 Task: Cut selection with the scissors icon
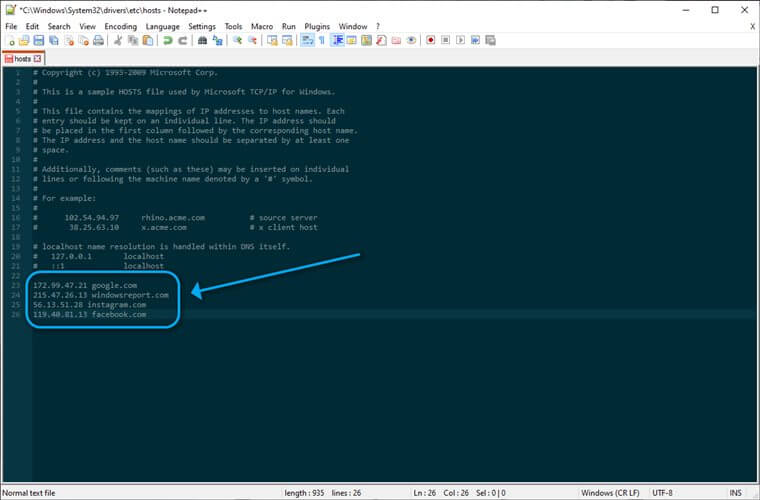(118, 41)
